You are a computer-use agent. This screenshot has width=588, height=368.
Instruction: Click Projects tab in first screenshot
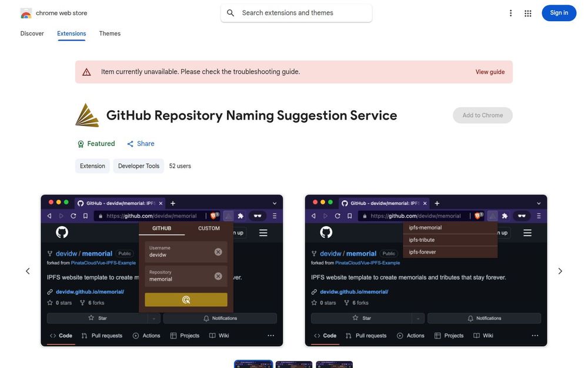[x=185, y=336]
